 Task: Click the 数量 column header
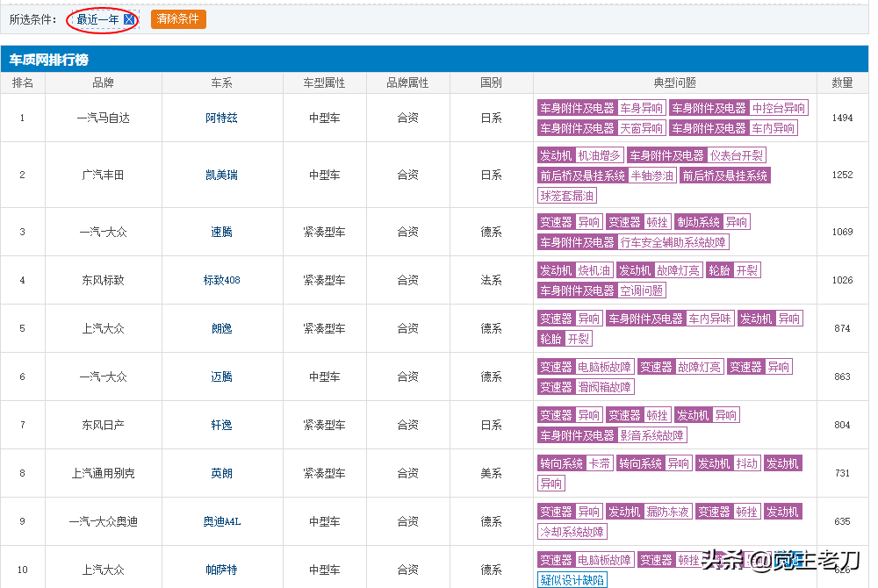(x=842, y=82)
